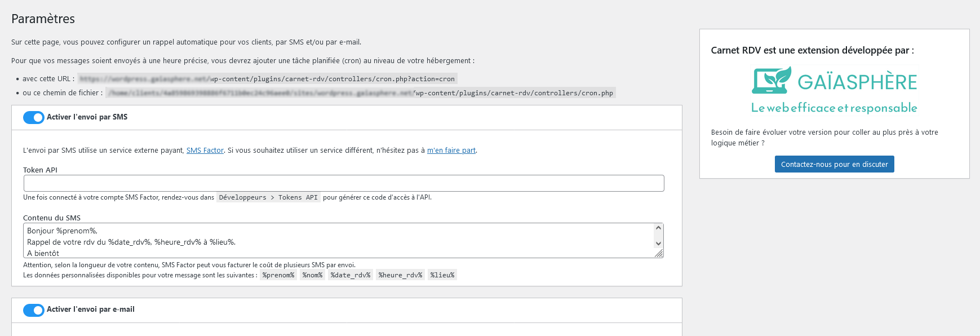Click the %heure_rdv% placeholder tag
This screenshot has height=336, width=980.
click(400, 275)
